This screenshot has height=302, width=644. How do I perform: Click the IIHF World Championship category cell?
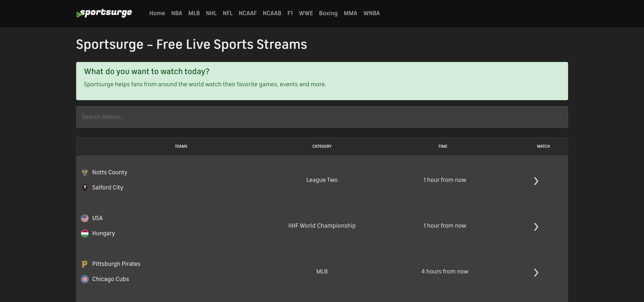click(x=322, y=226)
